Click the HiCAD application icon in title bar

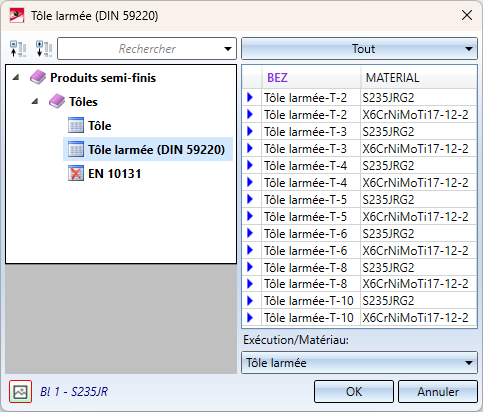17,15
